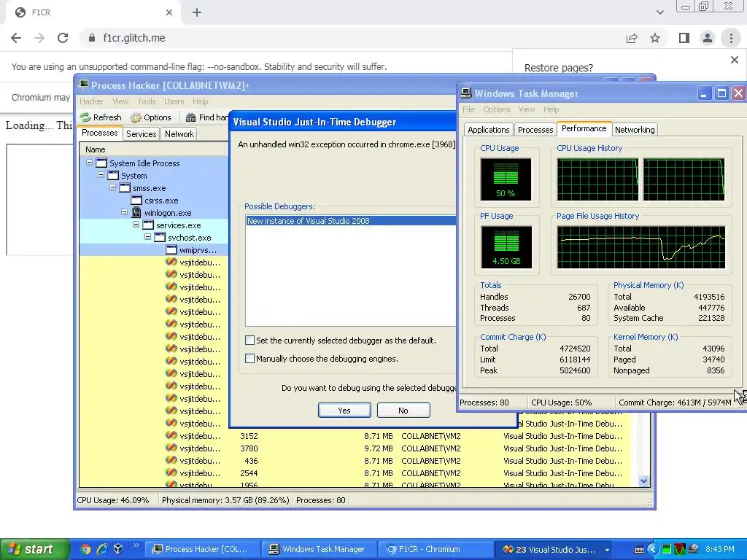The width and height of the screenshot is (747, 560).
Task: Go back using the Chromium back arrow
Action: (x=16, y=38)
